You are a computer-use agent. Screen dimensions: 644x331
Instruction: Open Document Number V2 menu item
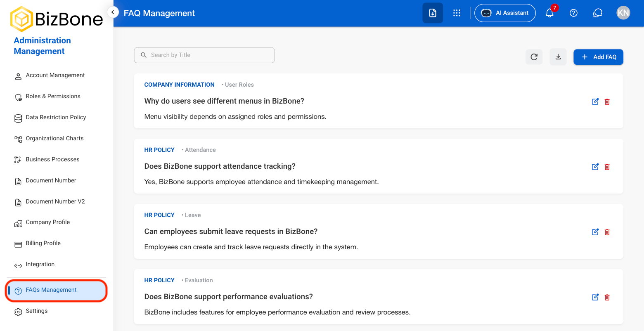pyautogui.click(x=56, y=202)
